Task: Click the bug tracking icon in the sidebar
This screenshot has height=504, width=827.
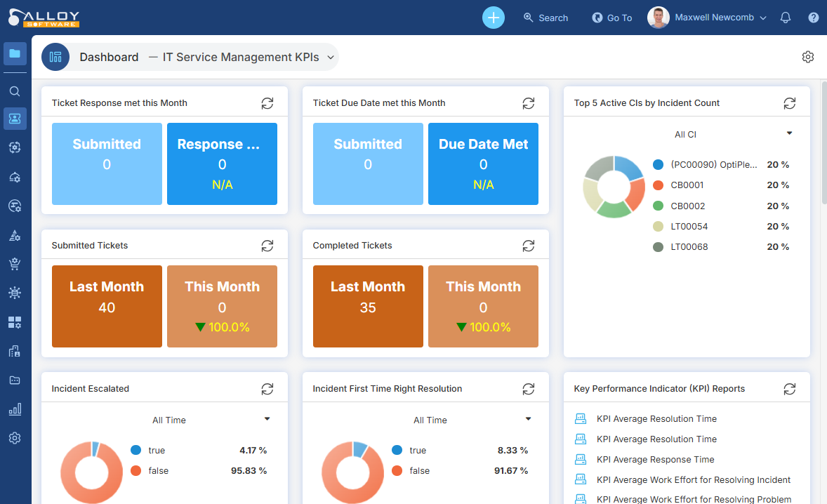Action: point(15,292)
